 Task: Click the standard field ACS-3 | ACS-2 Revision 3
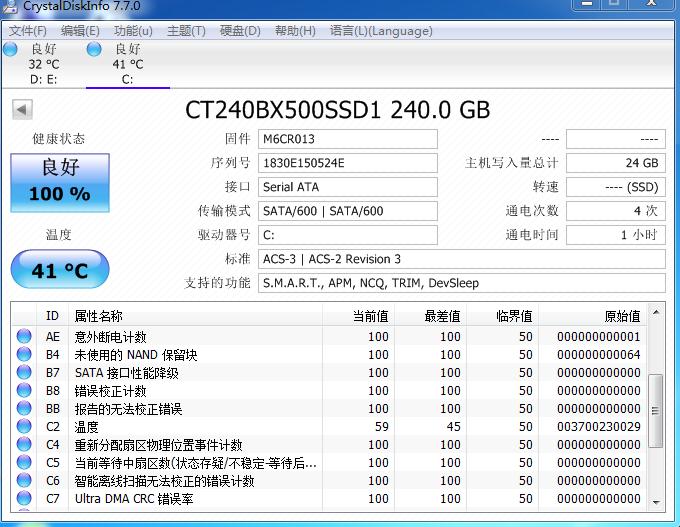coord(461,259)
